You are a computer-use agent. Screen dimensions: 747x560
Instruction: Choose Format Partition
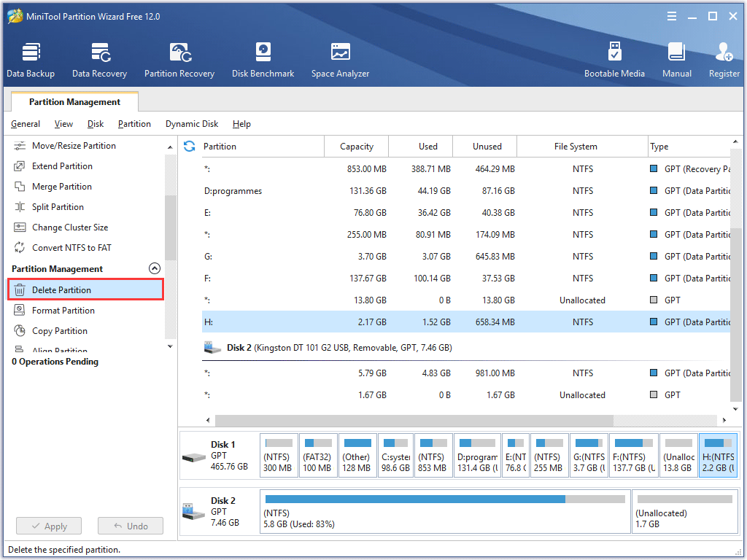click(63, 311)
